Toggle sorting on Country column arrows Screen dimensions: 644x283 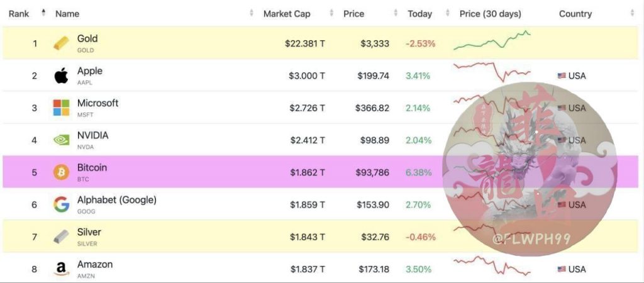[x=632, y=13]
